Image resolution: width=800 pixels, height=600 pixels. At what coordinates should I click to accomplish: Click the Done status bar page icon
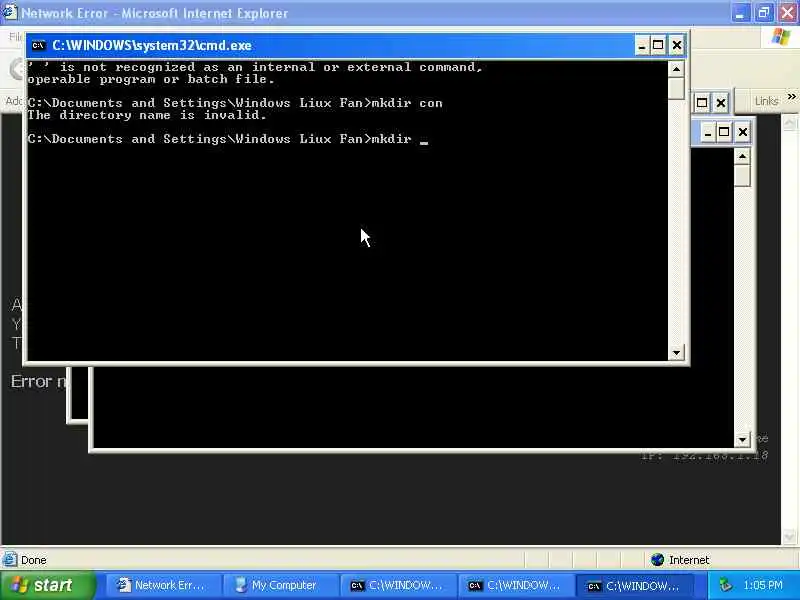click(9, 560)
